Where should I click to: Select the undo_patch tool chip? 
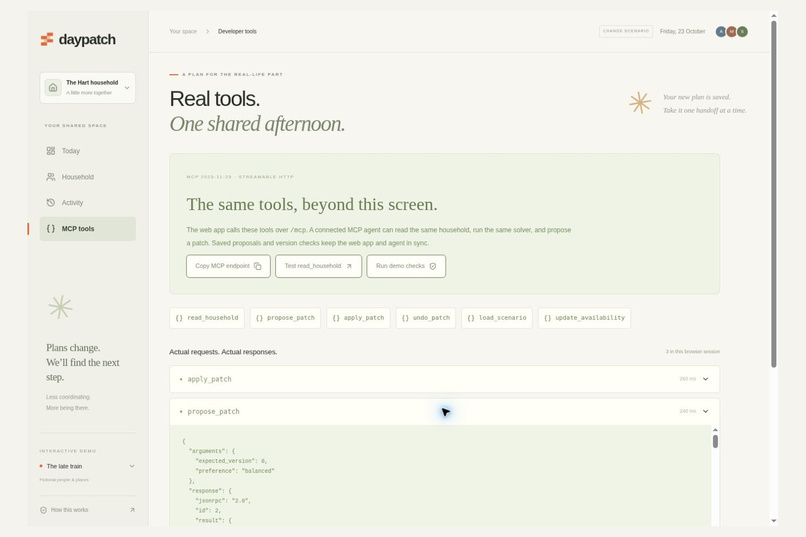[x=426, y=318]
